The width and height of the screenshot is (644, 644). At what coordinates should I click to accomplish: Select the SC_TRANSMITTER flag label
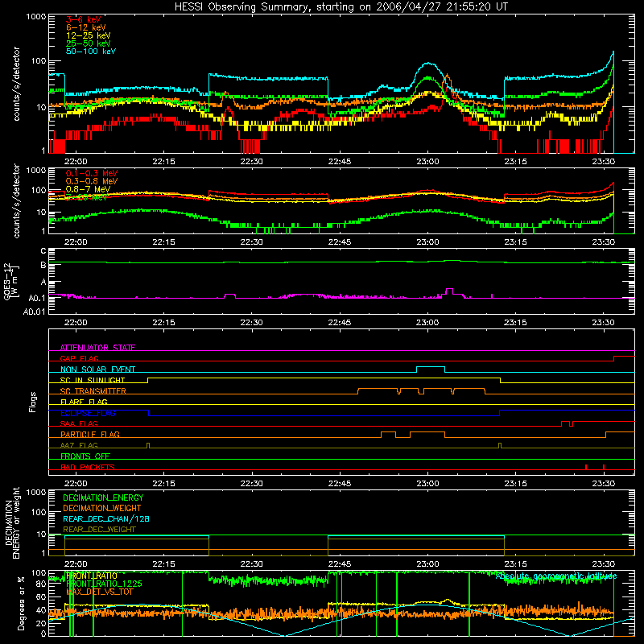pyautogui.click(x=93, y=391)
